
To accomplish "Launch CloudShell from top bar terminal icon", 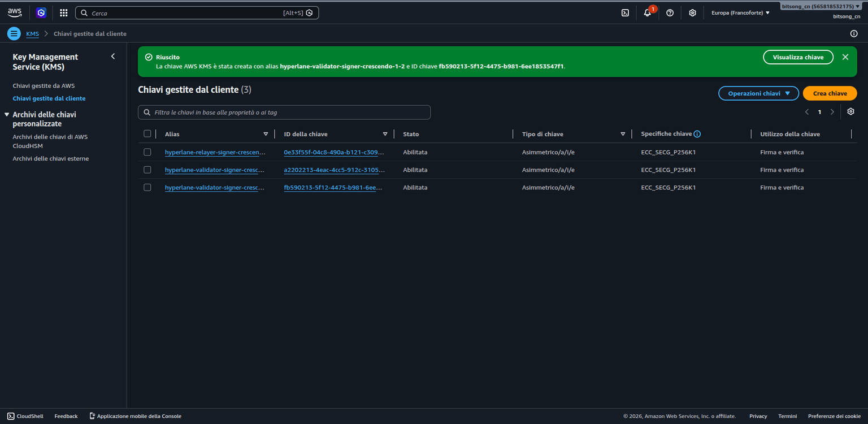I will (x=625, y=12).
